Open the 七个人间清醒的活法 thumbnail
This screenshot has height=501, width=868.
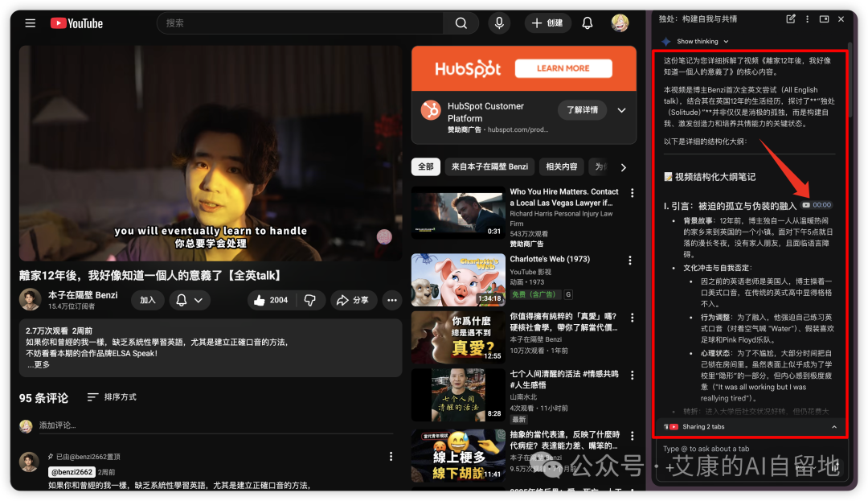[458, 396]
